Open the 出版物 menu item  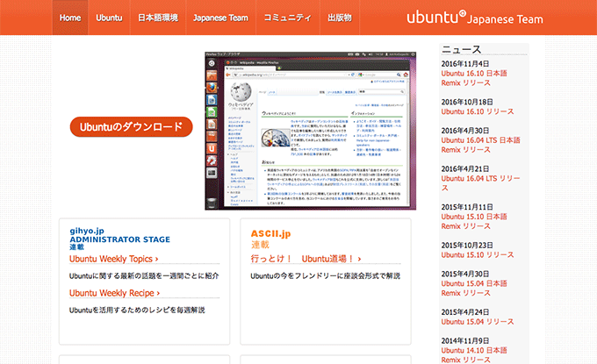pyautogui.click(x=340, y=18)
